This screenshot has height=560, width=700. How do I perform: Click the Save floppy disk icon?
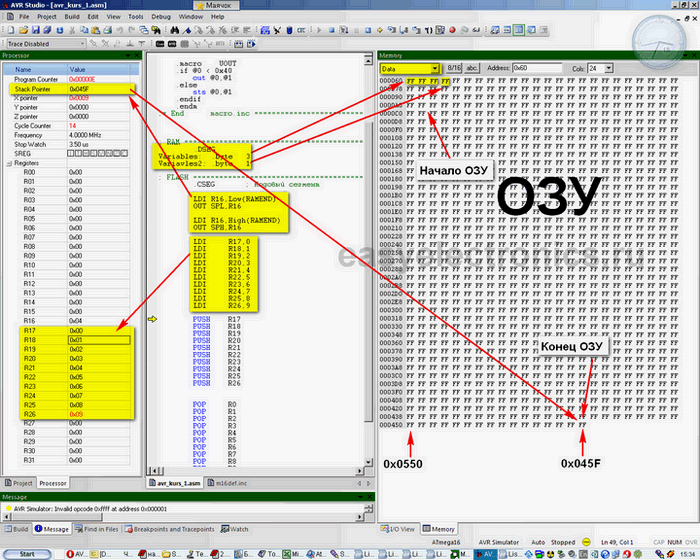click(35, 30)
